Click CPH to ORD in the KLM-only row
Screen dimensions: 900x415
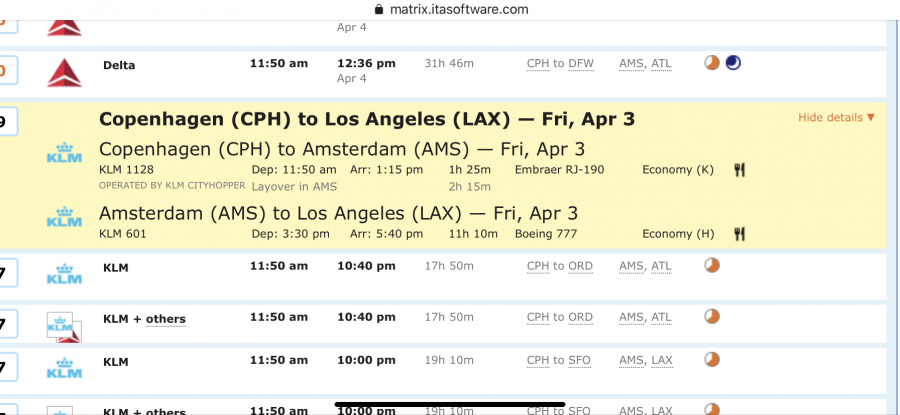[560, 266]
